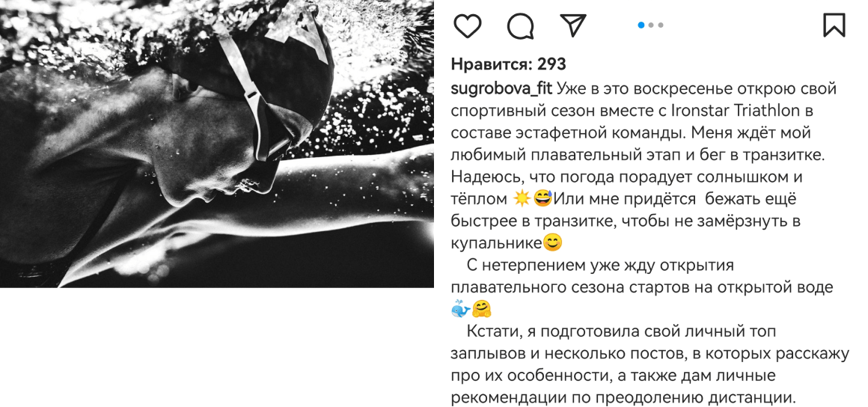The image size is (868, 407).
Task: Click the sweating smile emoji after the sun
Action: point(542,198)
